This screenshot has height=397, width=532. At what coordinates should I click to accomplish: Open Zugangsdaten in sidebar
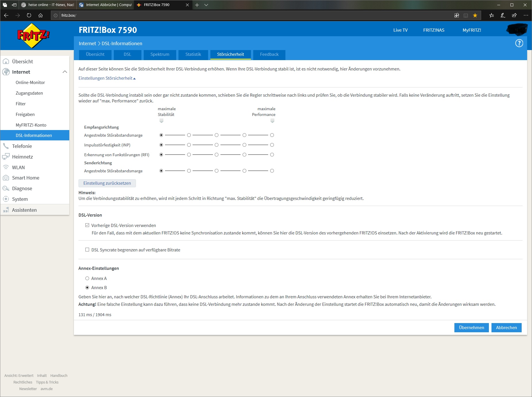[x=29, y=93]
